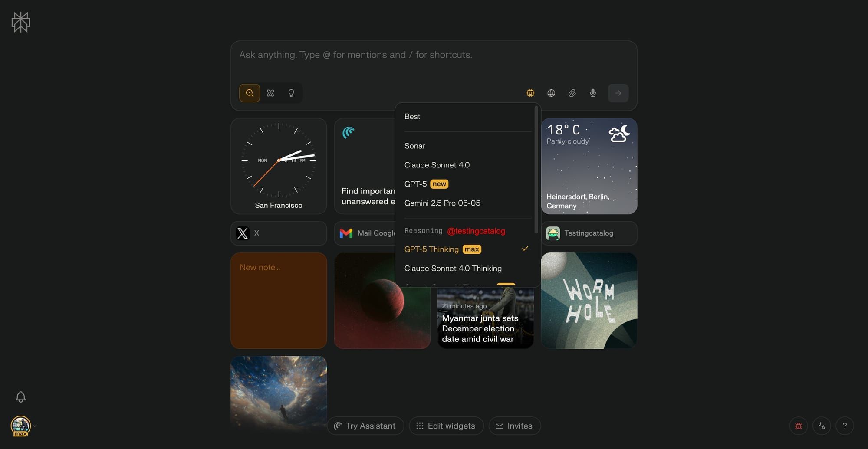This screenshot has width=868, height=449.
Task: Open the Worm Hole card
Action: 589,301
